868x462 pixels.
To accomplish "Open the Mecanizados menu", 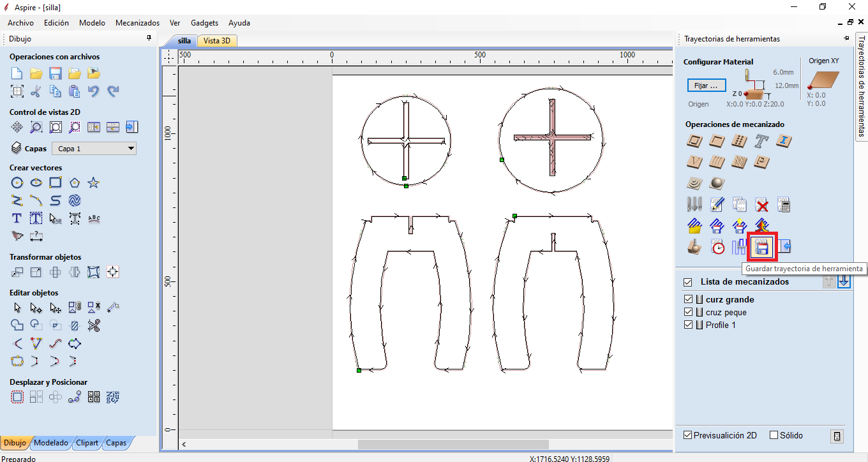I will click(x=137, y=23).
